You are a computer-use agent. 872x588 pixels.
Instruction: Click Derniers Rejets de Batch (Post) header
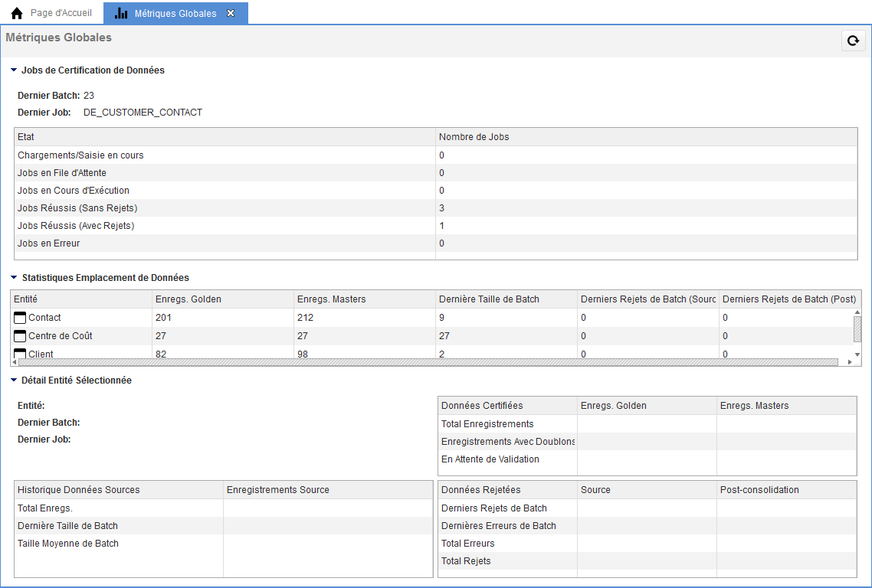(x=790, y=299)
